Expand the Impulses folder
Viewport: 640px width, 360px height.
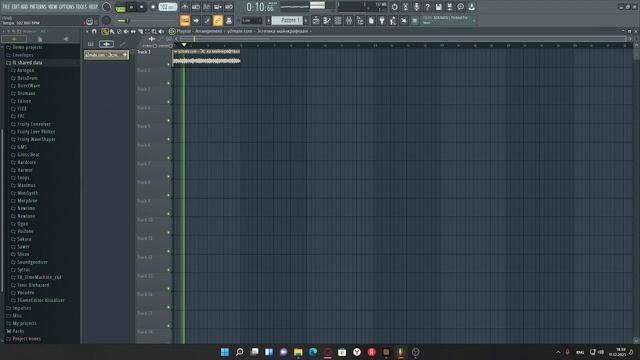click(x=22, y=308)
